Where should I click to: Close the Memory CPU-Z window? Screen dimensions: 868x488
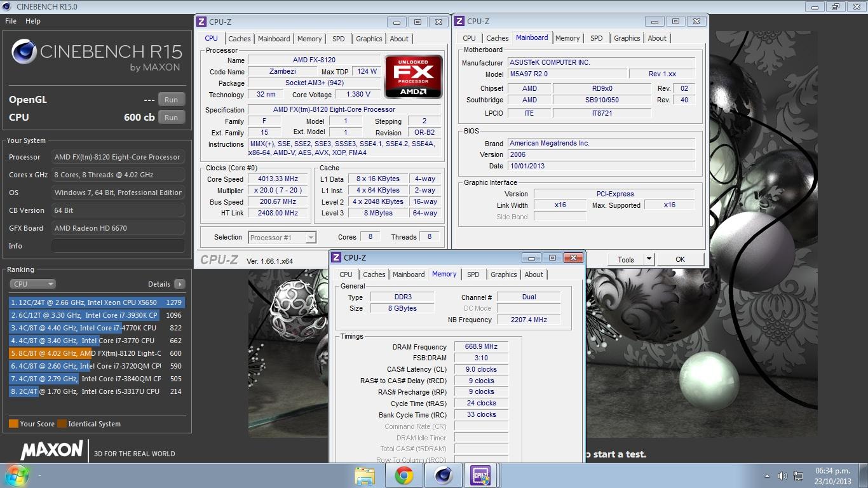[573, 257]
